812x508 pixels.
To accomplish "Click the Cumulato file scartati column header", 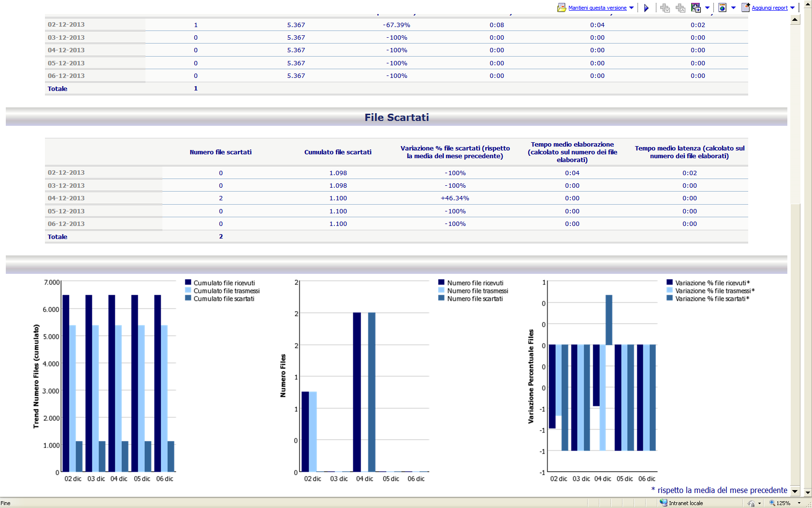I will [x=338, y=152].
